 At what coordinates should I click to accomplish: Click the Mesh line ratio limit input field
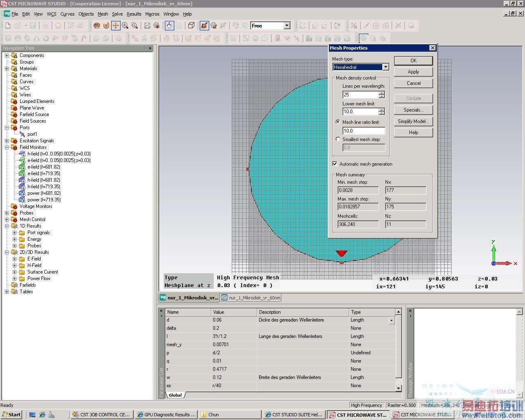click(x=364, y=131)
